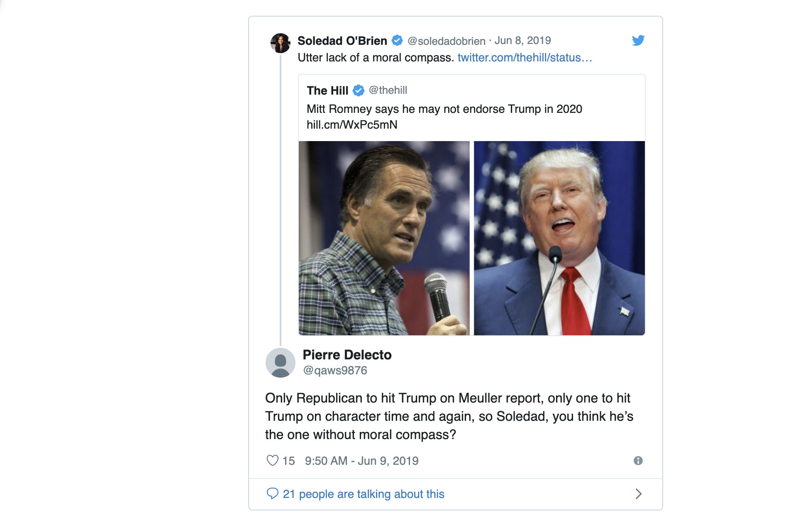This screenshot has width=798, height=532.
Task: Open '21 people are talking about this'
Action: tap(364, 494)
